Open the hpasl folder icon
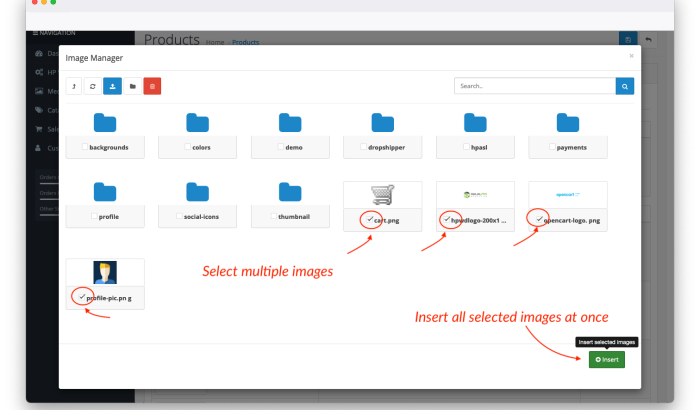This screenshot has height=410, width=700. click(x=475, y=123)
